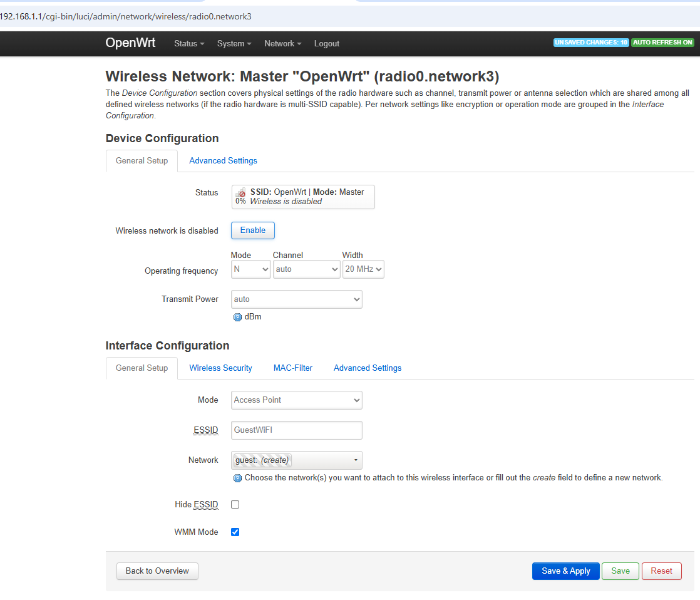Click the Enable wireless network button
The width and height of the screenshot is (700, 600).
pyautogui.click(x=253, y=230)
